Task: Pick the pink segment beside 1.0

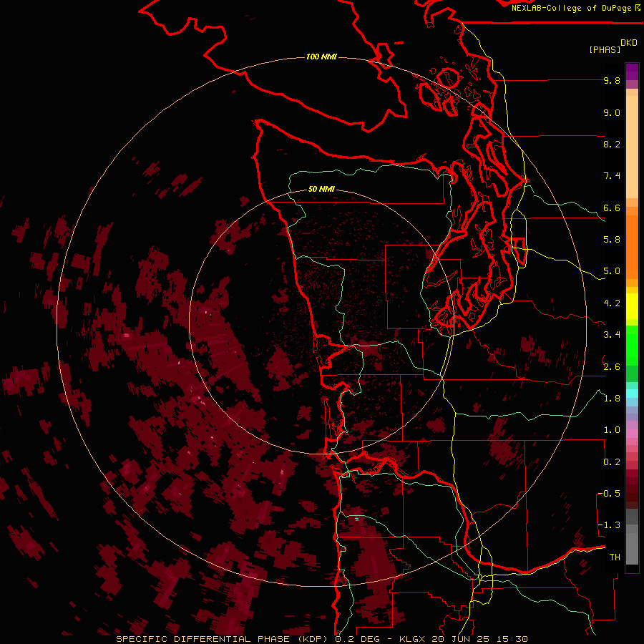Action: tap(632, 434)
